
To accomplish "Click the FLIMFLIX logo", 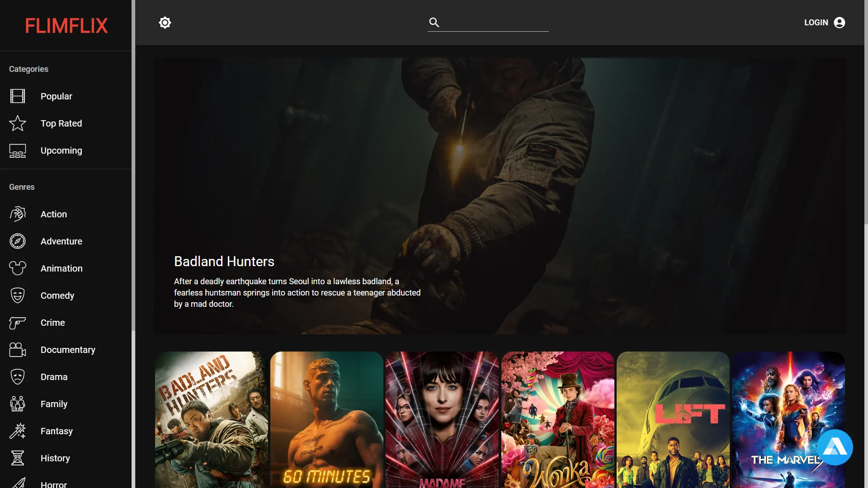I will click(x=66, y=26).
